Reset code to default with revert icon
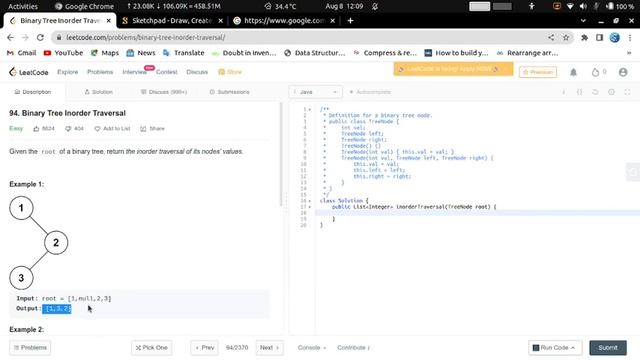The width and height of the screenshot is (640, 360). tap(595, 92)
